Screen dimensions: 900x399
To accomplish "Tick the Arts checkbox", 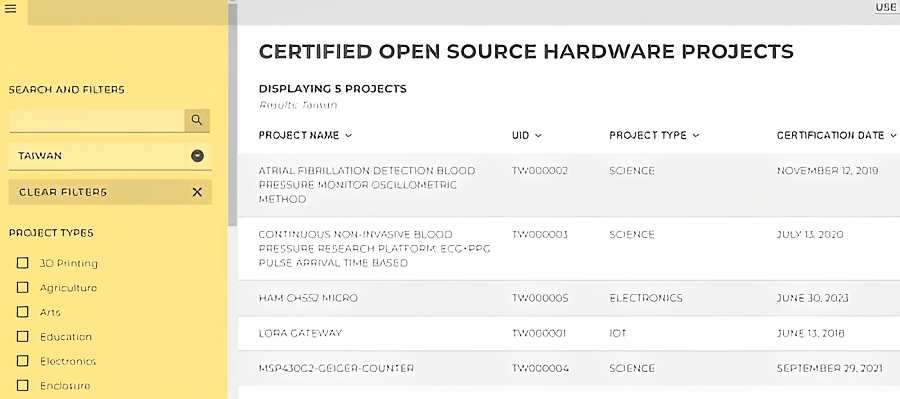I will coord(22,312).
